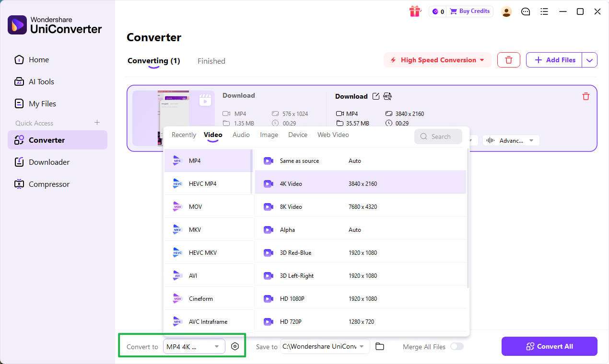Click the MKV format icon
This screenshot has width=609, height=364.
tap(177, 229)
